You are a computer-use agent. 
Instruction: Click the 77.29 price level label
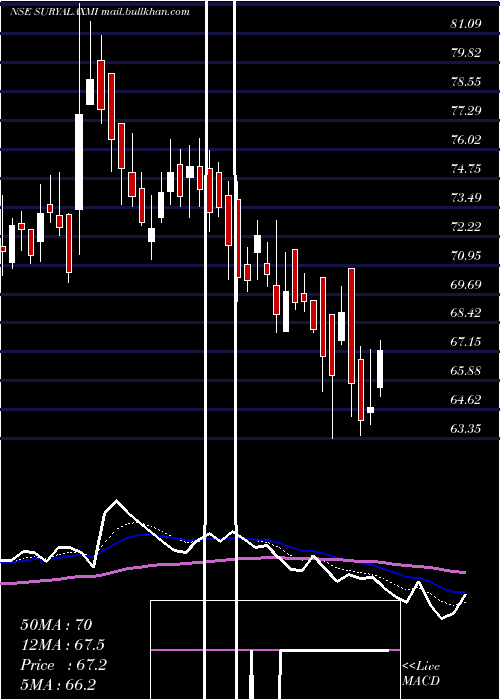click(x=466, y=111)
